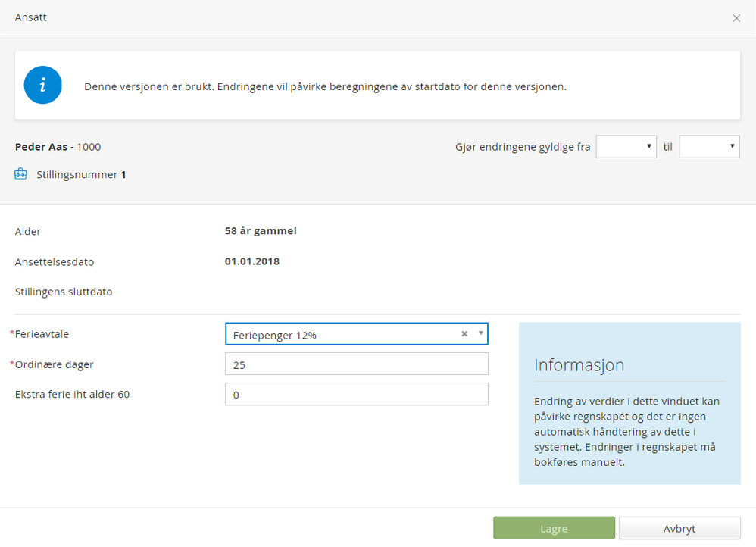Click the Ekstra ferie iht alder 60 field
This screenshot has width=756, height=547.
tap(356, 395)
